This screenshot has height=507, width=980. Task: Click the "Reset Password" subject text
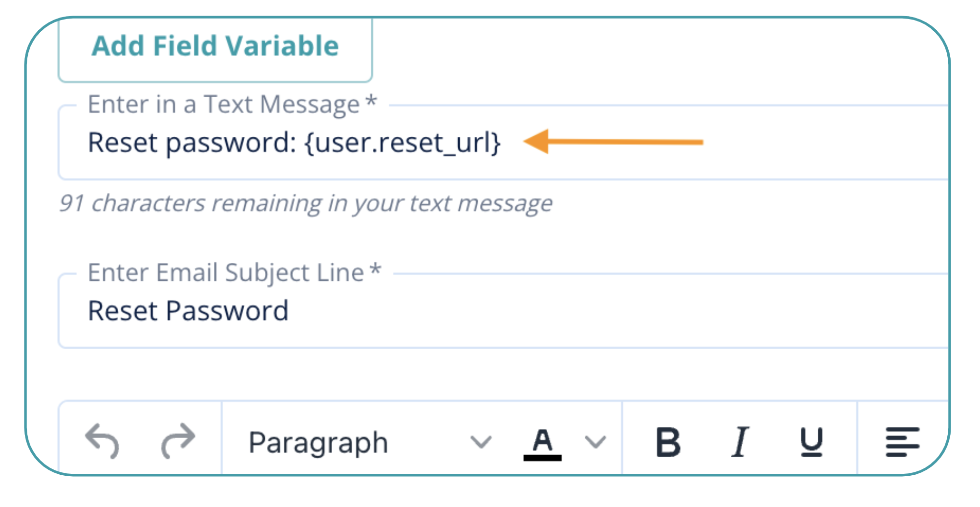pyautogui.click(x=188, y=311)
